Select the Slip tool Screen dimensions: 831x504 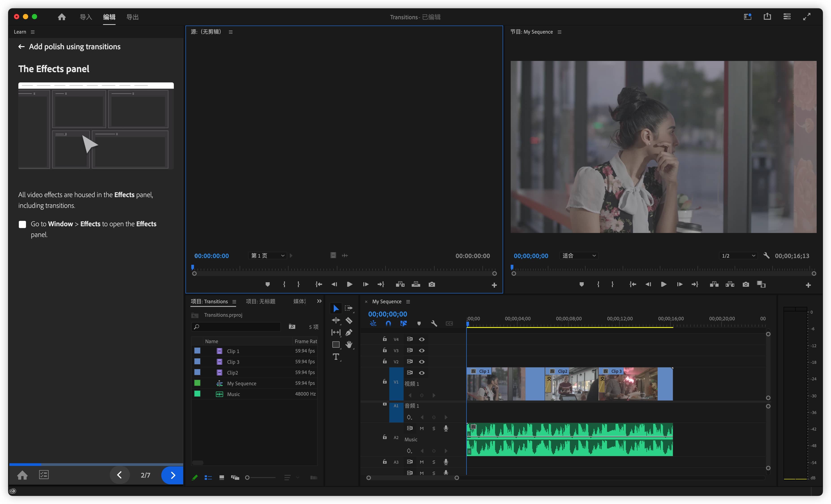[x=336, y=332]
